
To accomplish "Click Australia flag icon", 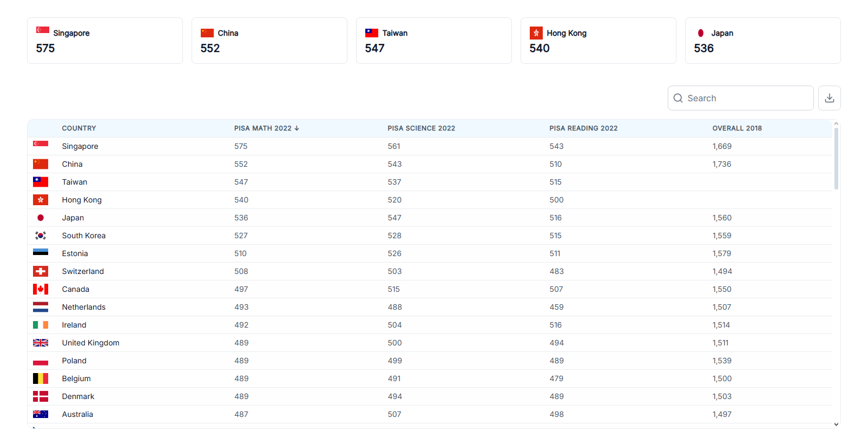I will point(41,414).
